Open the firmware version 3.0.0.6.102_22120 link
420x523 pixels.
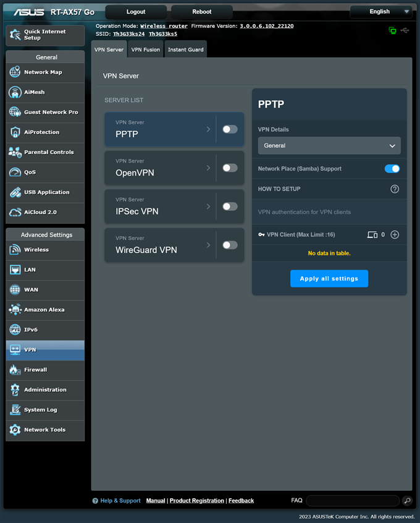point(267,26)
